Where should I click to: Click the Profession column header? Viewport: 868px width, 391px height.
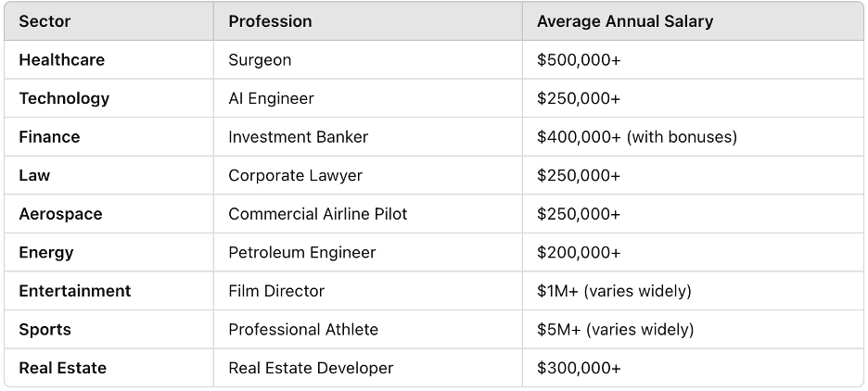click(270, 21)
